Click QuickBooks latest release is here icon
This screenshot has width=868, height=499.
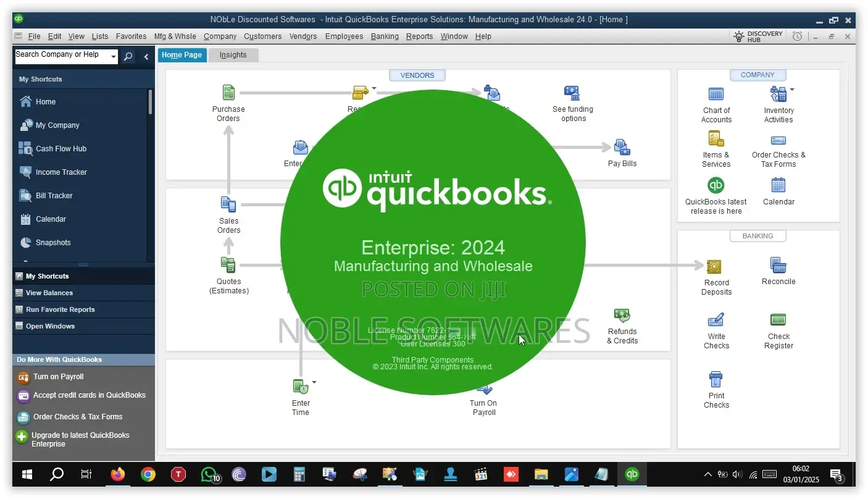point(716,185)
